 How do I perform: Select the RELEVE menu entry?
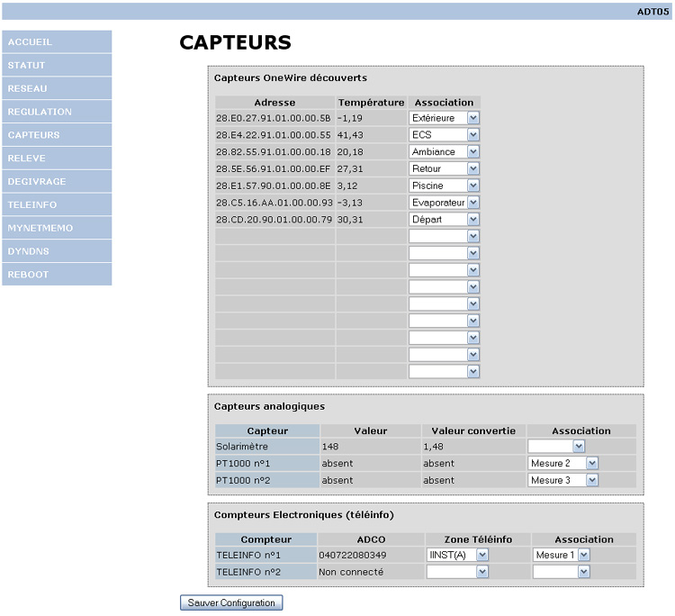(x=57, y=159)
